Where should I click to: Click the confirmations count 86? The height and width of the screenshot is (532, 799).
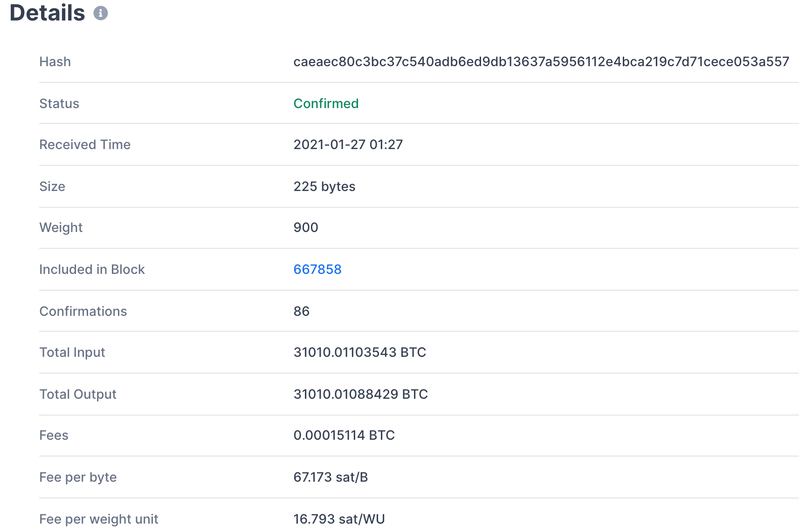pos(302,311)
